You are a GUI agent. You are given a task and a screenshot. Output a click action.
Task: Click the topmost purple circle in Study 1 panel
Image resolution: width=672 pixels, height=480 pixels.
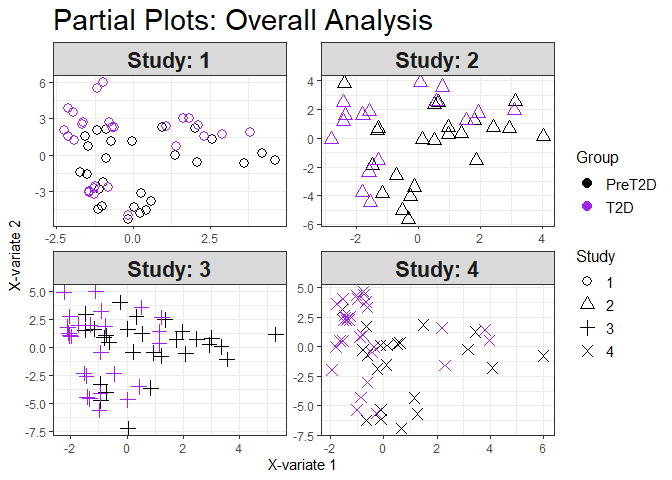click(103, 83)
